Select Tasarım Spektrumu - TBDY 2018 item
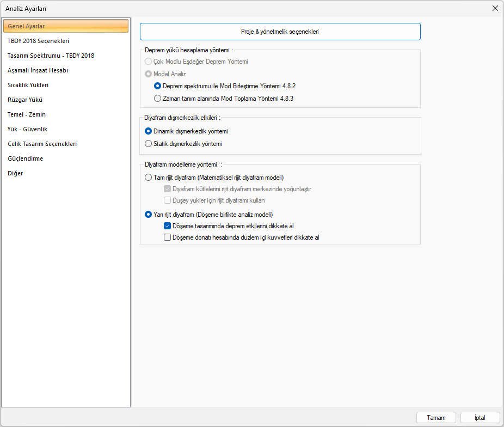The image size is (504, 427). [51, 56]
